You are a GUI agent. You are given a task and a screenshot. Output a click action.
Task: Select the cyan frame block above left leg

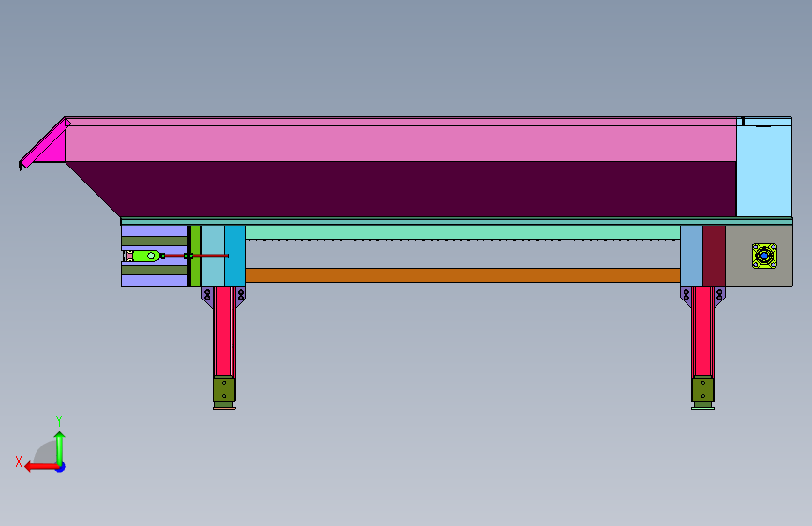tap(235, 256)
